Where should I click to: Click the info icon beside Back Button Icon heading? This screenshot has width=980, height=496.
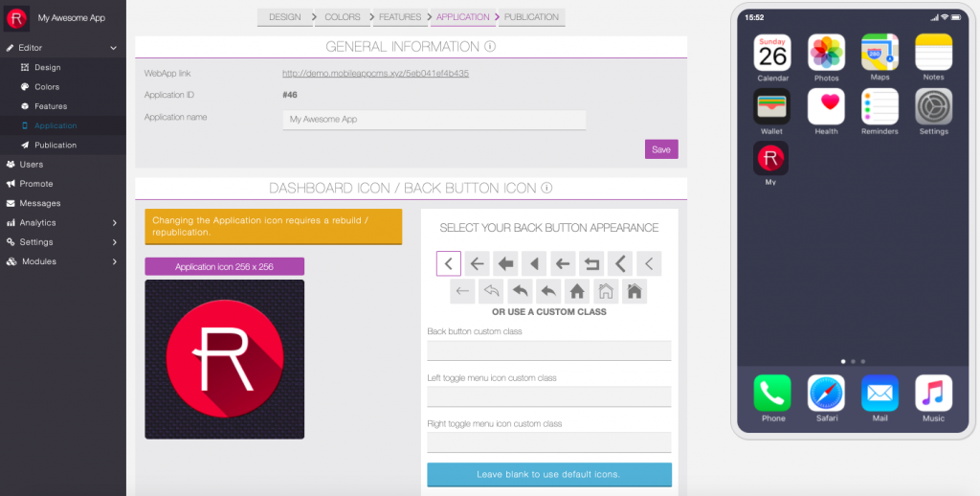pyautogui.click(x=546, y=189)
